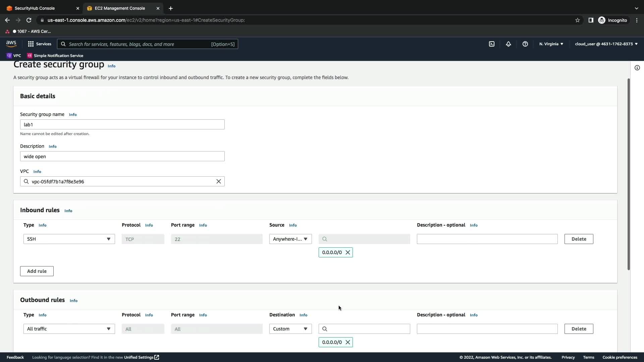Viewport: 644px width, 362px height.
Task: Expand the inbound Type SSH dropdown
Action: 69,239
